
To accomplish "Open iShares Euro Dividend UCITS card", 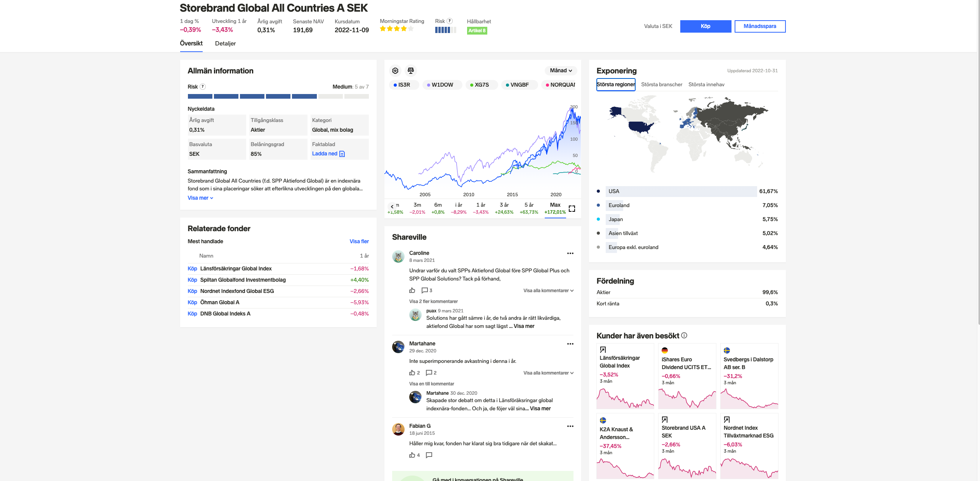I will click(687, 376).
